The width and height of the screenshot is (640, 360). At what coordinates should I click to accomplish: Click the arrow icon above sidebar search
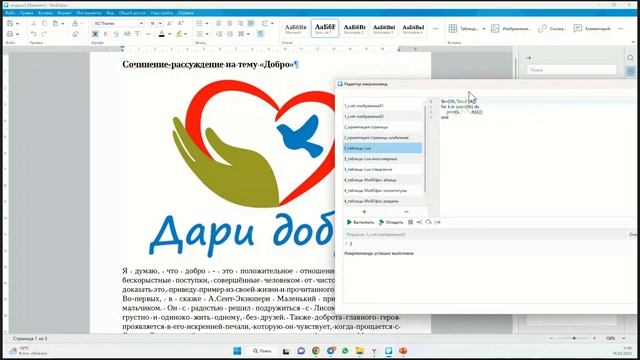[529, 58]
